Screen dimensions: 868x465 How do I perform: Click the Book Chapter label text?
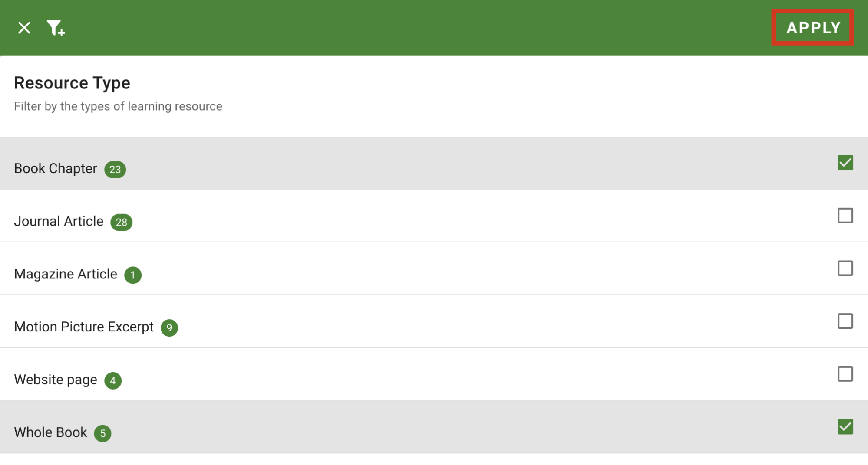56,168
